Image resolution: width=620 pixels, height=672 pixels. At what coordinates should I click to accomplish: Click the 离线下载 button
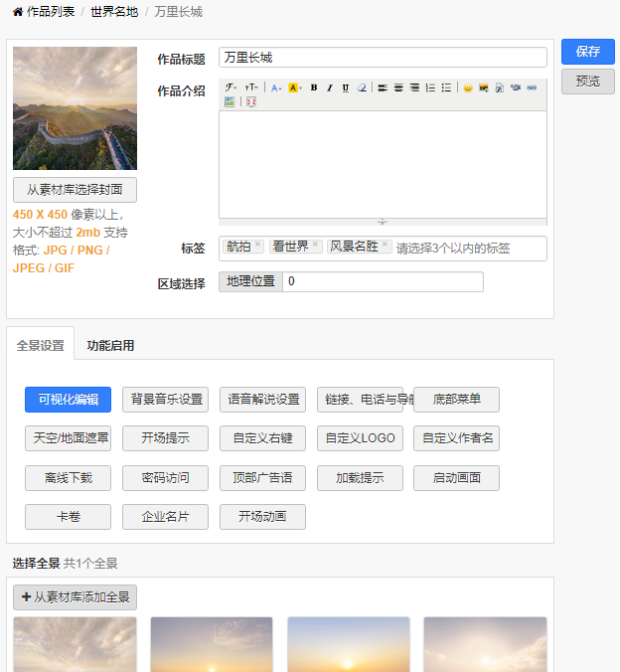(69, 478)
